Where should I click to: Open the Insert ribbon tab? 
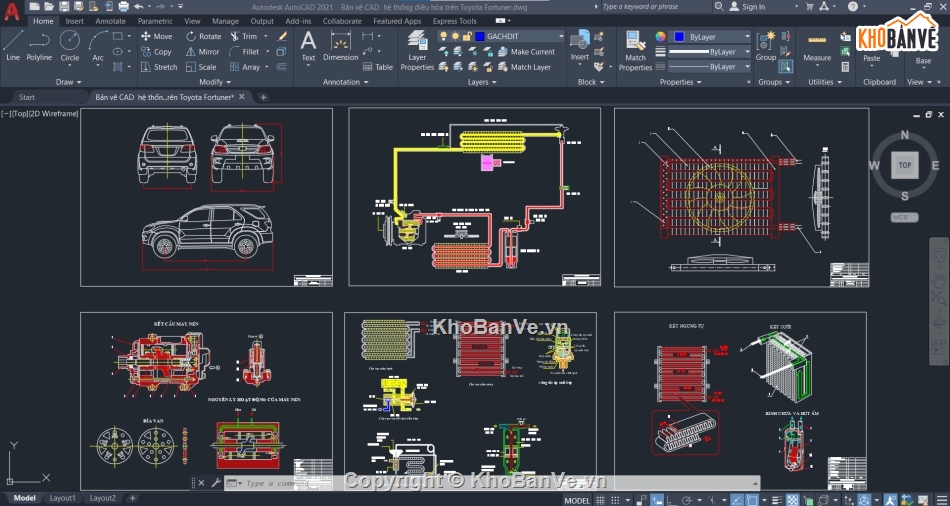[75, 21]
